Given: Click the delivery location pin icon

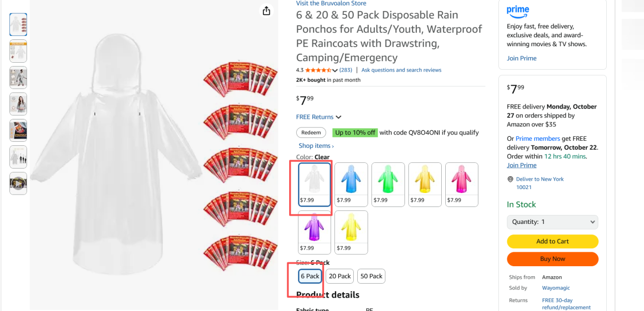Looking at the screenshot, I should (510, 179).
